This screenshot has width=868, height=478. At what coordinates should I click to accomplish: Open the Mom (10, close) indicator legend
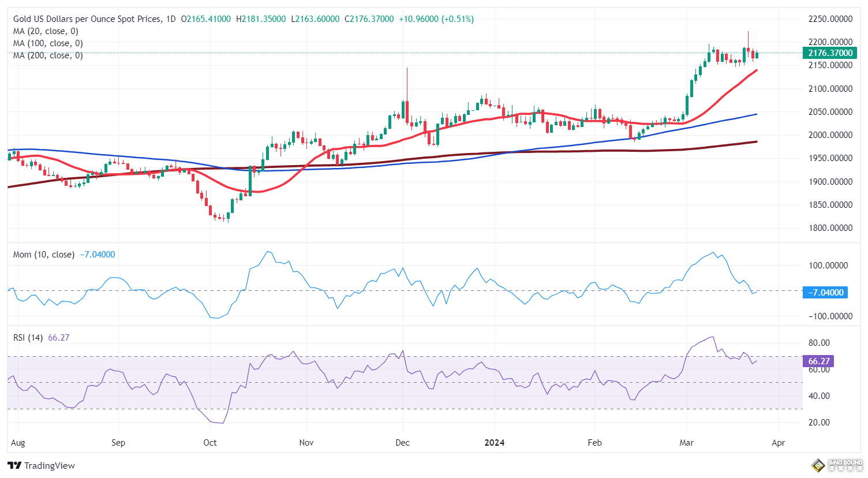[x=44, y=255]
